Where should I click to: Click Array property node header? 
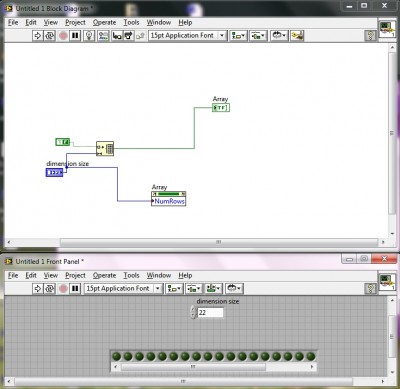click(168, 194)
